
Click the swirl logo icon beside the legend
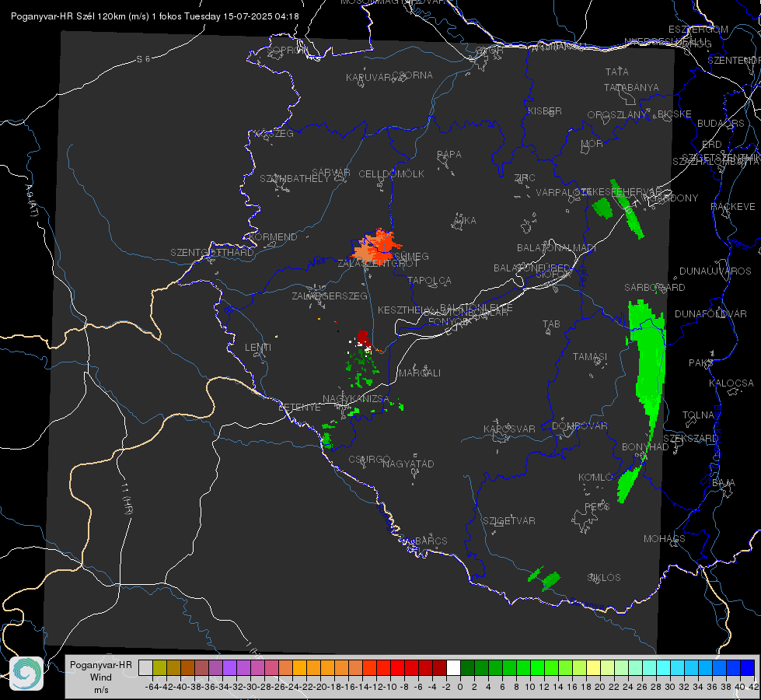[x=26, y=674]
